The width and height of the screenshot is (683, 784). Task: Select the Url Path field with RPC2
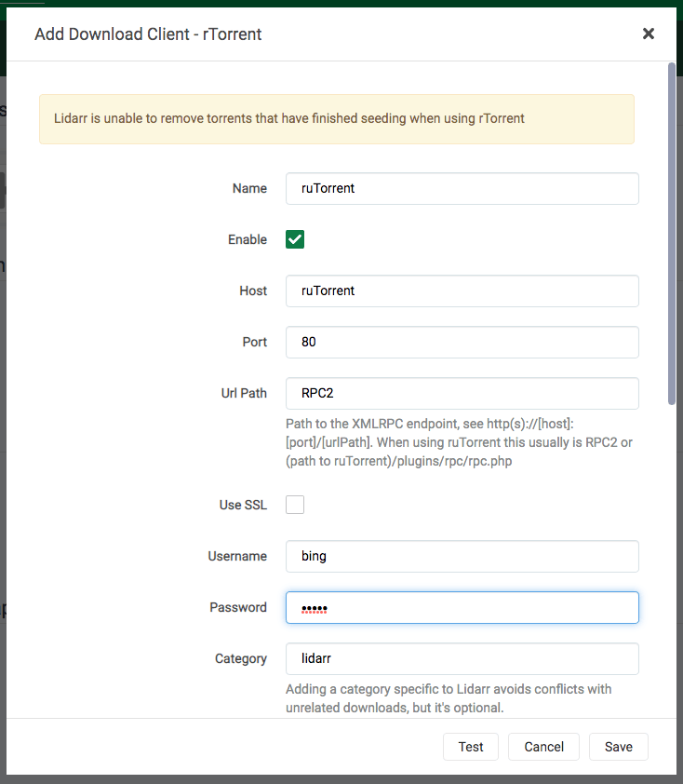462,393
